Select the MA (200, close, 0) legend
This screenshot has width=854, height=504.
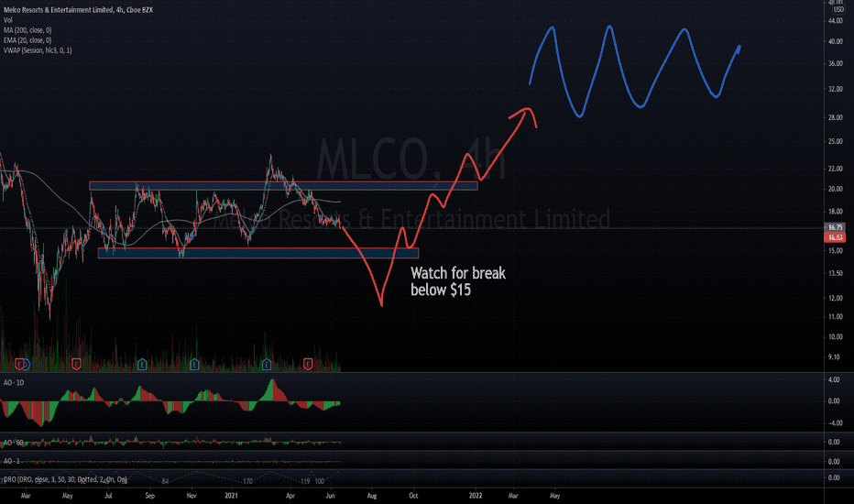click(x=27, y=30)
